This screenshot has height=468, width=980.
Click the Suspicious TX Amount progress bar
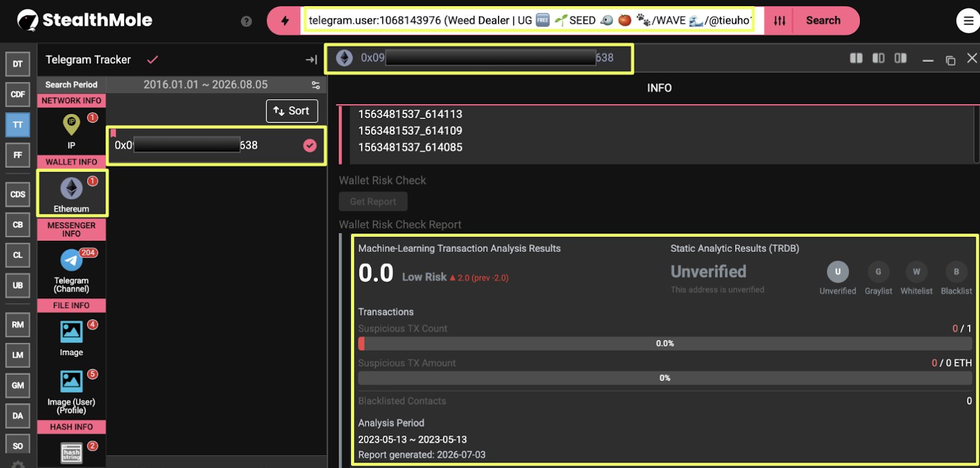tap(665, 378)
